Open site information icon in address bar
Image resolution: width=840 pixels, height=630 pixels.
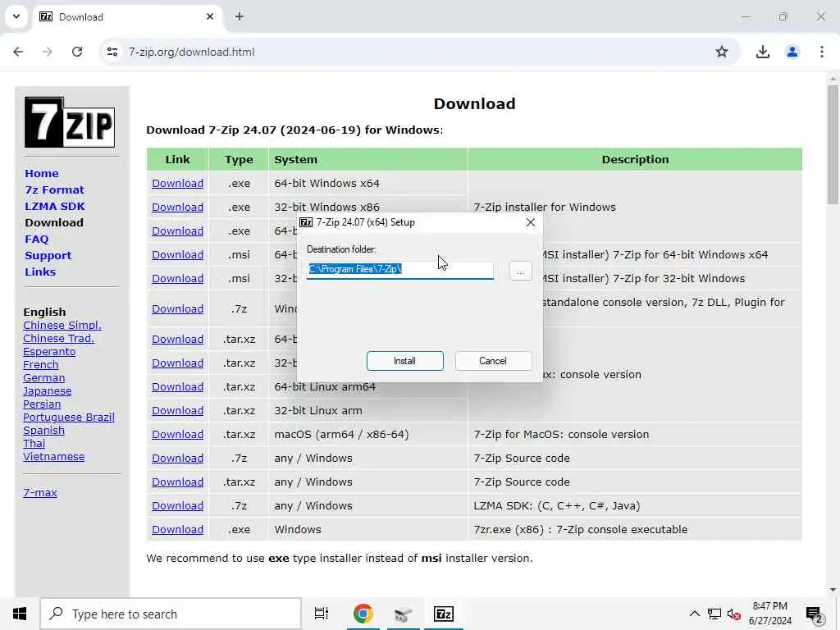112,52
